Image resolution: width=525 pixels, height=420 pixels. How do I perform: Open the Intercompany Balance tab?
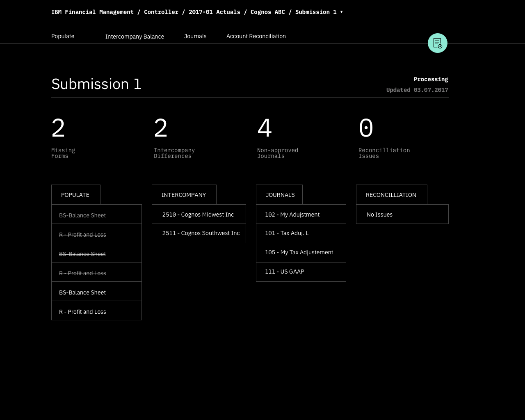135,37
